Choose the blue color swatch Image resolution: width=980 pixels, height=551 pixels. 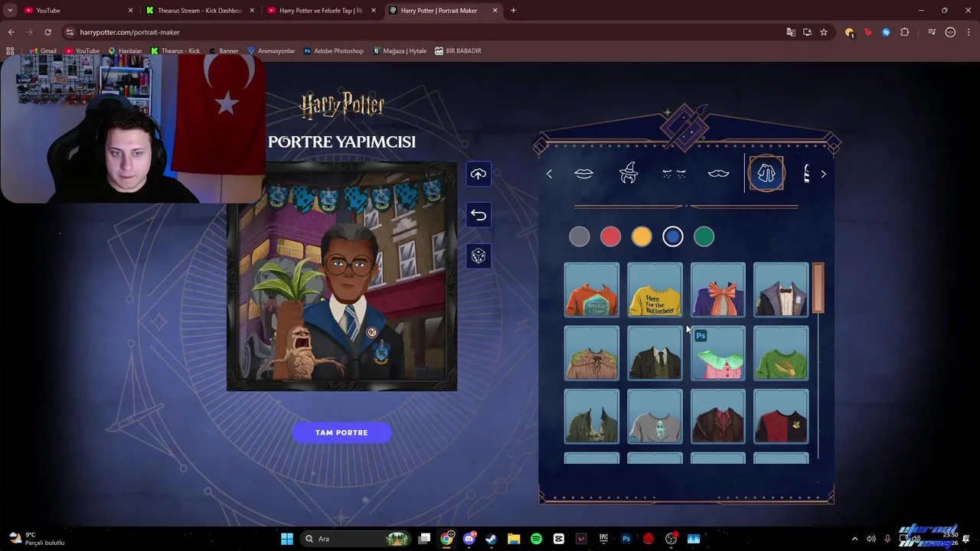point(673,237)
